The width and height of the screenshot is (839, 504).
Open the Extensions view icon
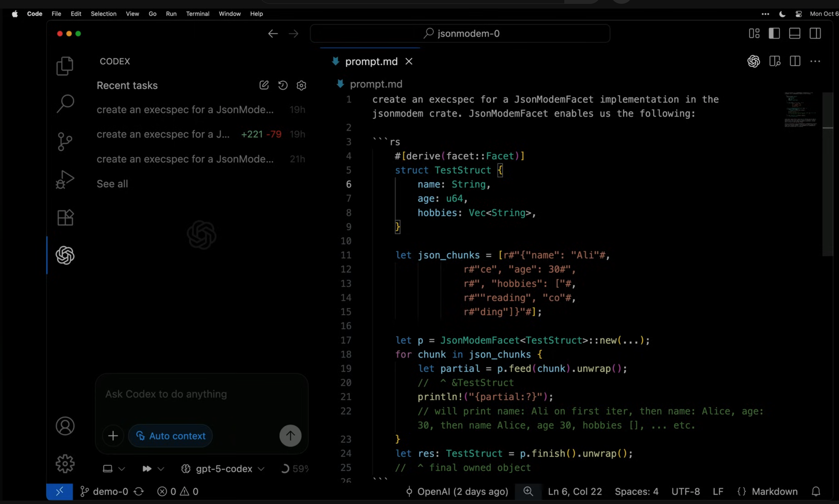tap(65, 217)
